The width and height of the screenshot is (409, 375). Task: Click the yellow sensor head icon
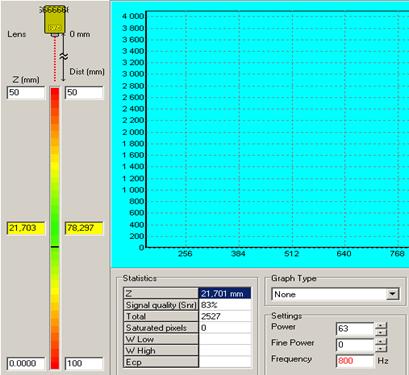point(54,19)
